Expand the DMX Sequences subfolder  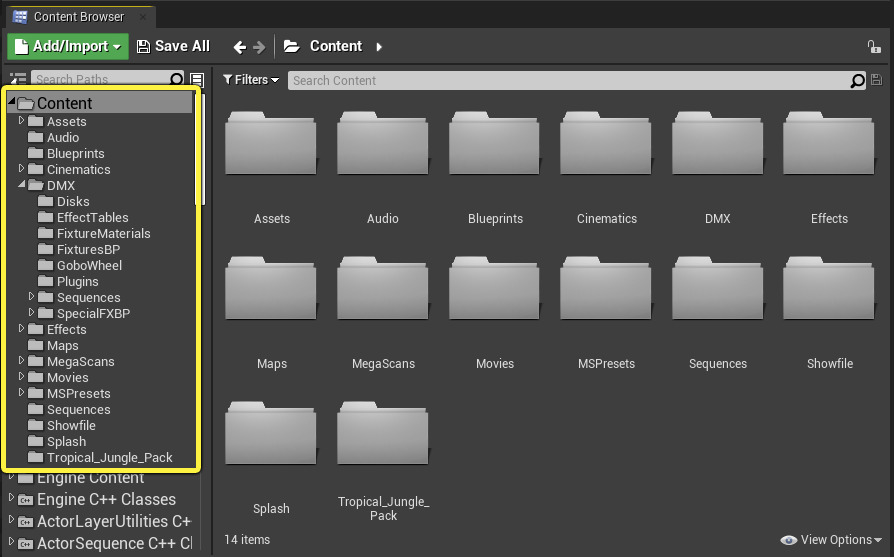tap(31, 296)
